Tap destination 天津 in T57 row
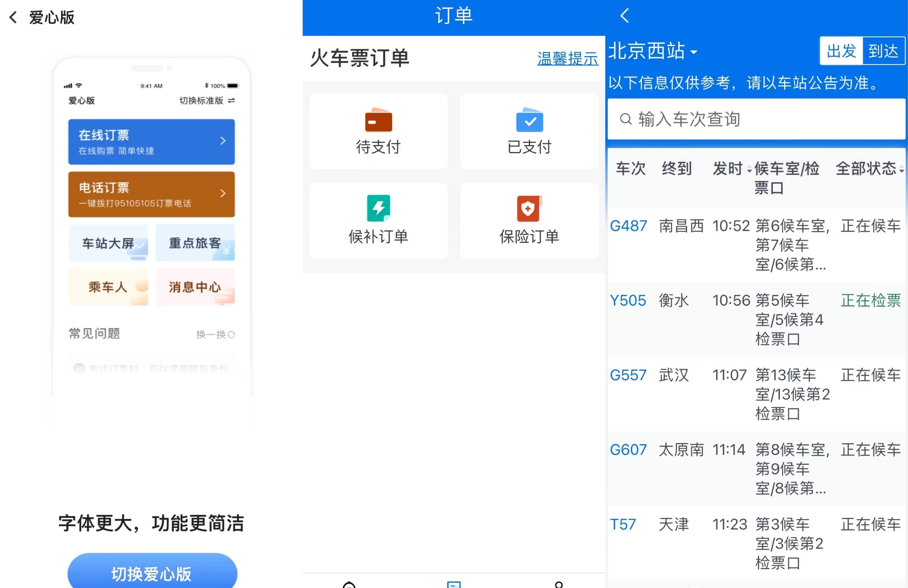Image resolution: width=908 pixels, height=588 pixels. (674, 524)
